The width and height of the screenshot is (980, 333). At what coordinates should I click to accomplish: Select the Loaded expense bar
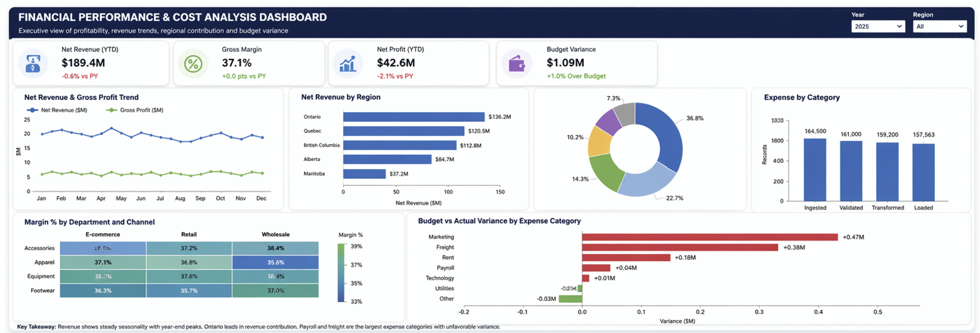point(923,172)
